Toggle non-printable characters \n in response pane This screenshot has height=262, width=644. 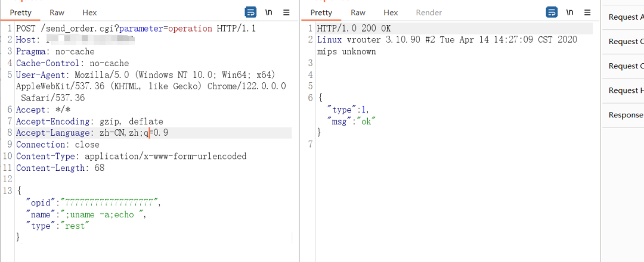[x=569, y=13]
